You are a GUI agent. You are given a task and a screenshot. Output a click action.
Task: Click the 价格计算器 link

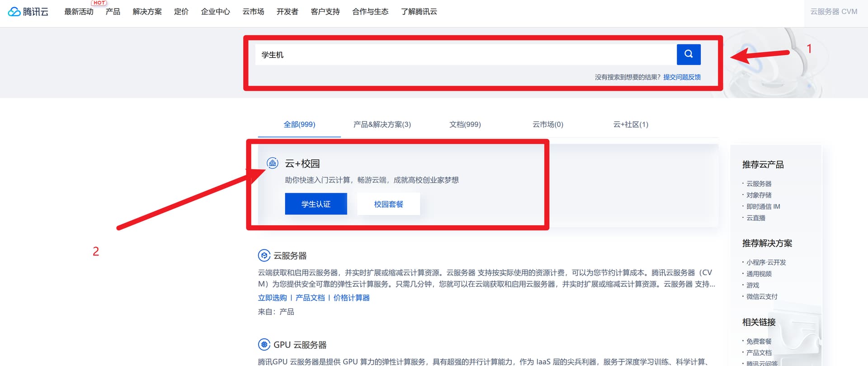tap(352, 298)
